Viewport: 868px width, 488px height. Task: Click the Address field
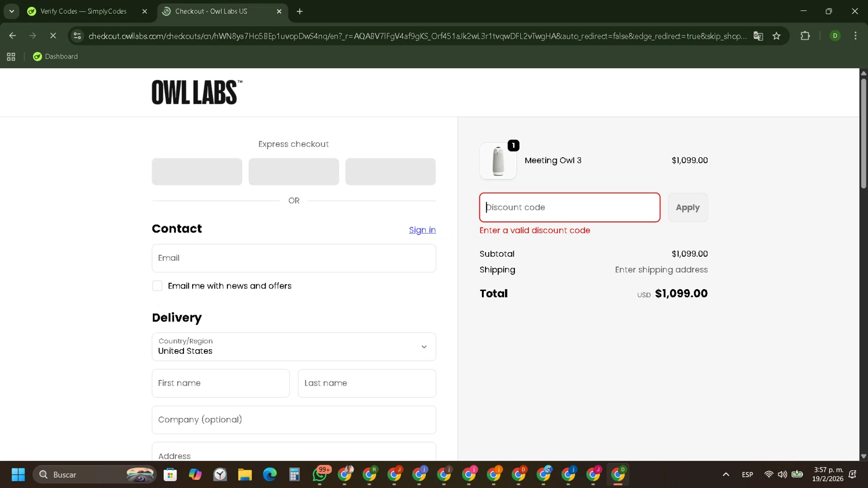[294, 452]
